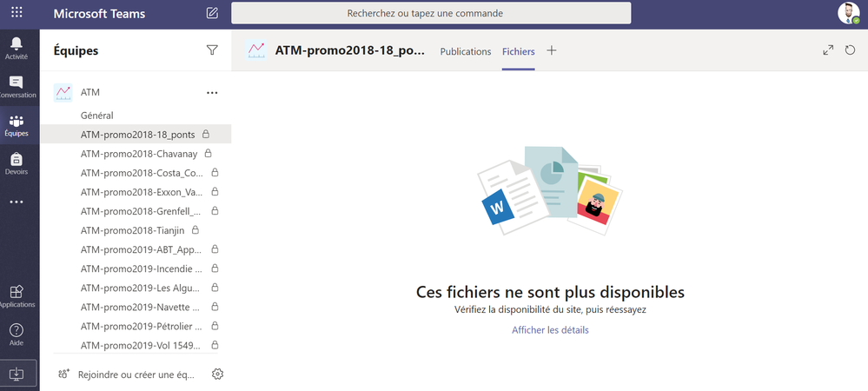Click the Équipes panel heading
Image resolution: width=868 pixels, height=391 pixels.
[x=76, y=51]
